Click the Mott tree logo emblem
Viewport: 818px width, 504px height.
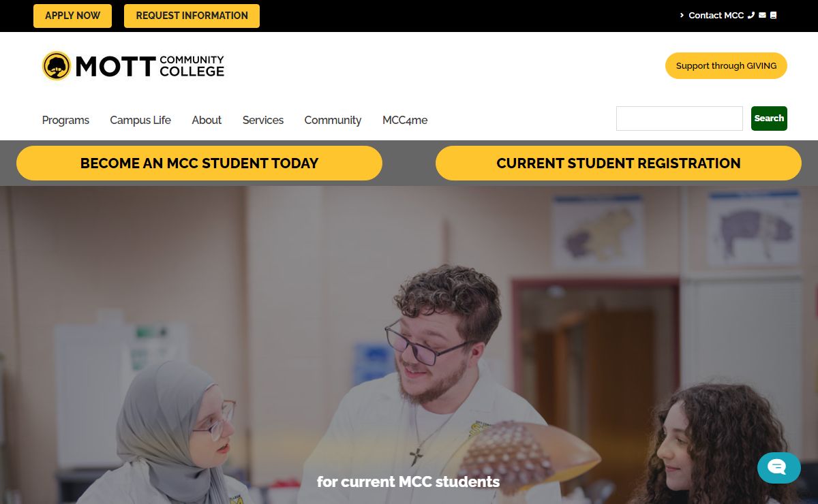tap(57, 66)
